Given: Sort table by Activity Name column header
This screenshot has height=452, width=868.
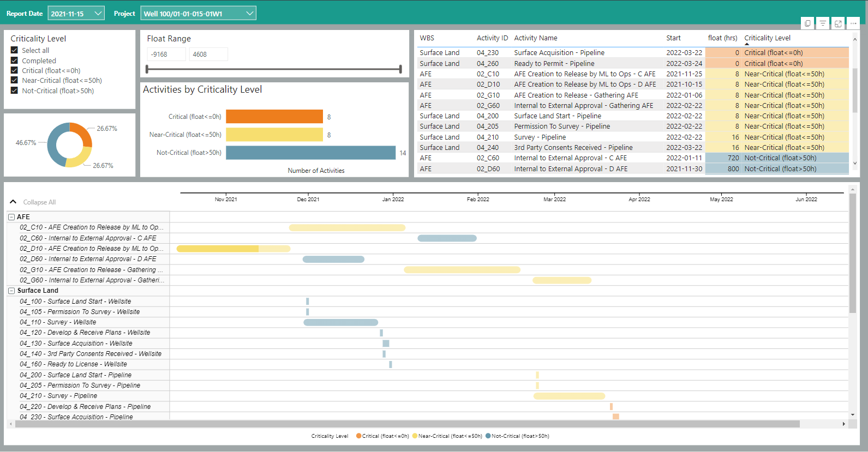Looking at the screenshot, I should point(535,38).
